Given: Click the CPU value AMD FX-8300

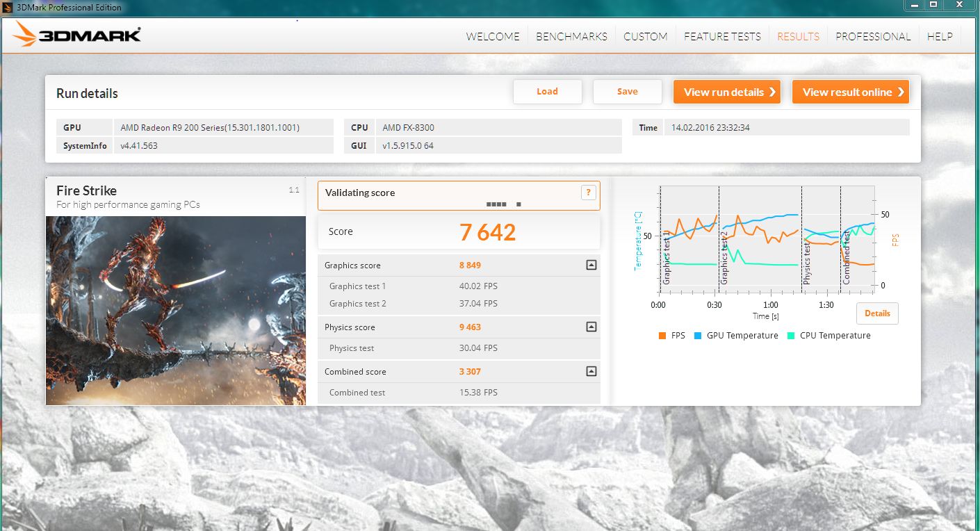Looking at the screenshot, I should tap(409, 128).
